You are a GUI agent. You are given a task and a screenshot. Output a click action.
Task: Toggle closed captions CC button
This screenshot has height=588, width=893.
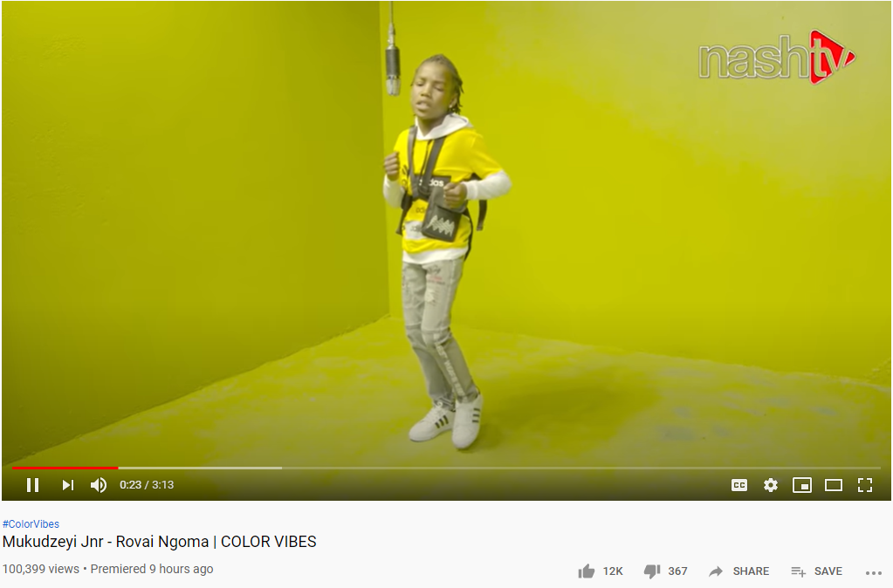(739, 485)
